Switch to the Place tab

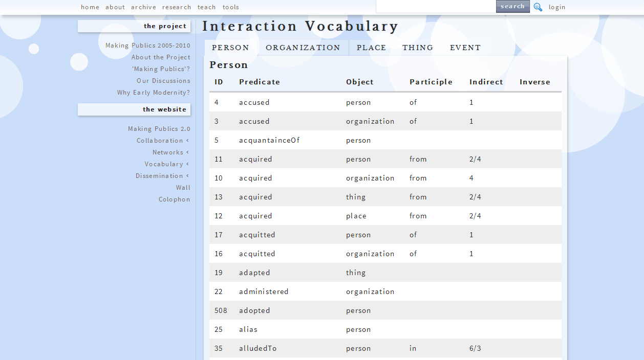[x=372, y=48]
